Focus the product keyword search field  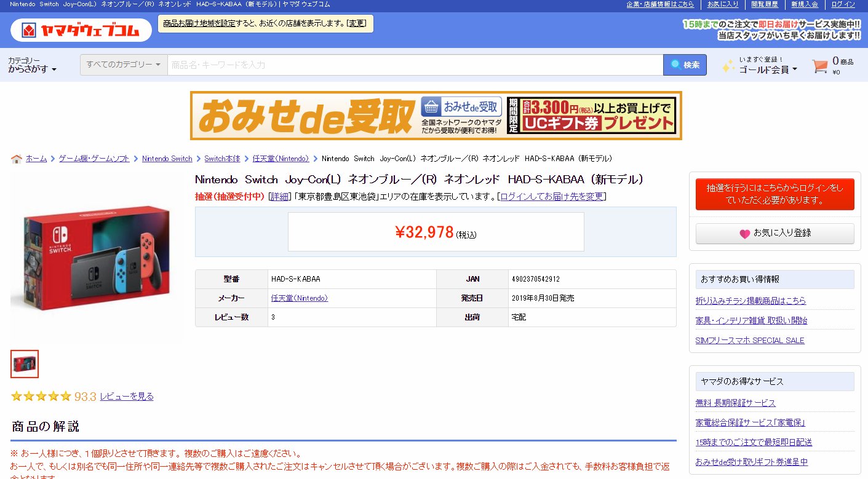click(415, 65)
